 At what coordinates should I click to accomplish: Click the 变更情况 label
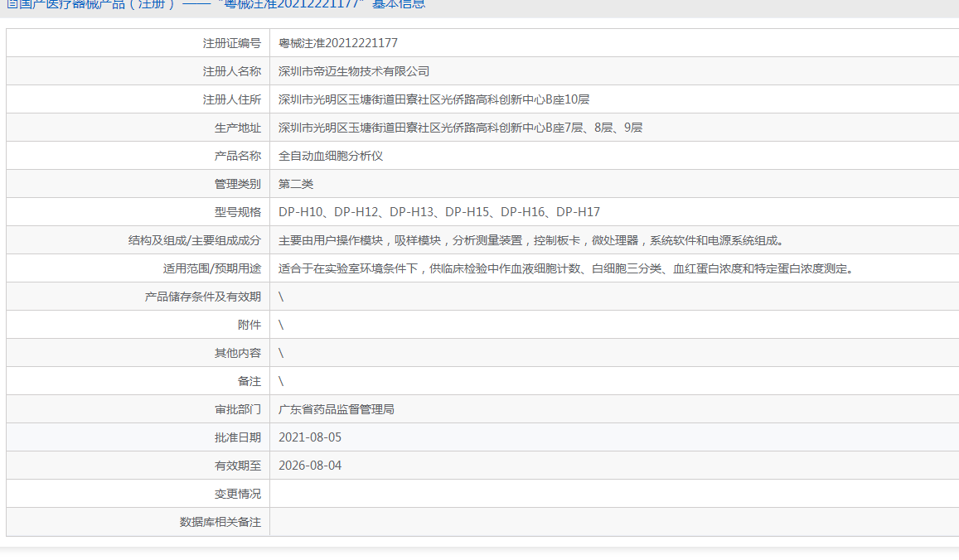237,493
